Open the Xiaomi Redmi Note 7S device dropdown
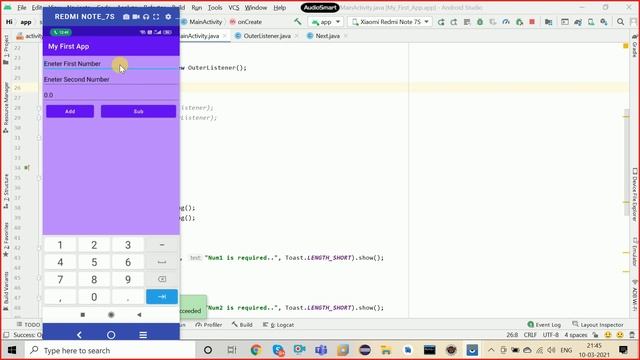640x360 pixels. tap(390, 22)
